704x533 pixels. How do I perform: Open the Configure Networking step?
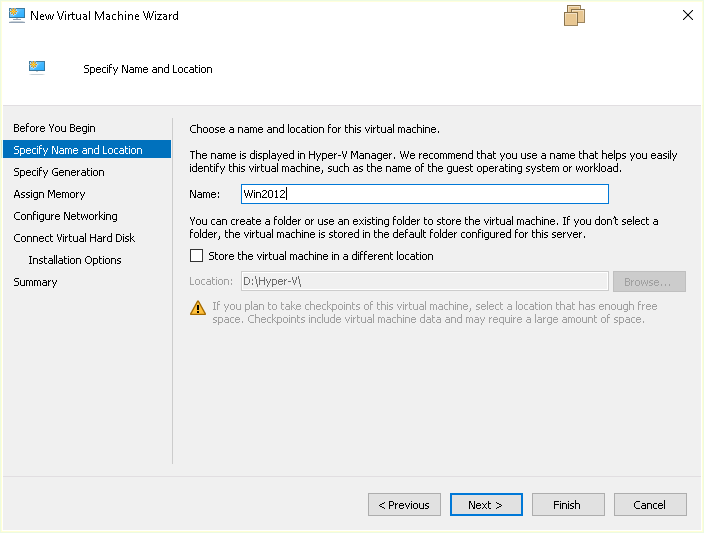pos(66,216)
